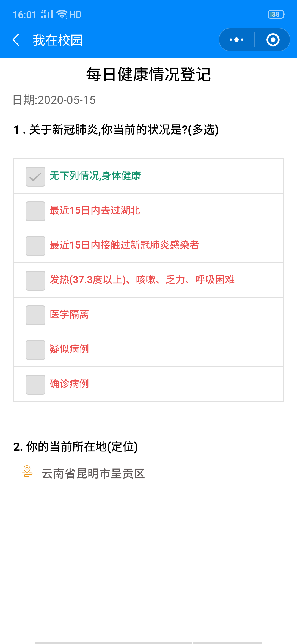Check the visited Hubei checkbox
The image size is (297, 644).
click(x=35, y=211)
